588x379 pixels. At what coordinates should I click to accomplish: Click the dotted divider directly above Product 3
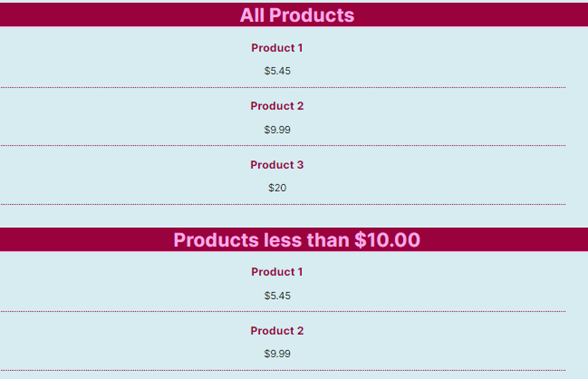click(282, 145)
